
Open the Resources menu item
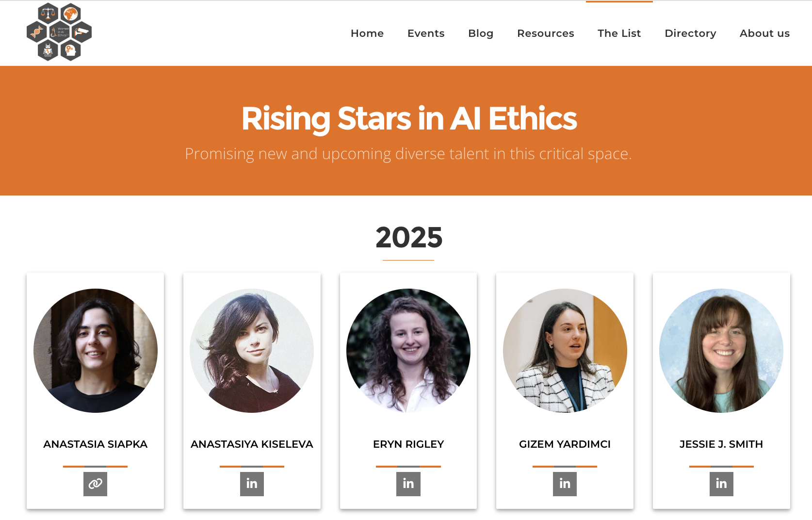(546, 33)
